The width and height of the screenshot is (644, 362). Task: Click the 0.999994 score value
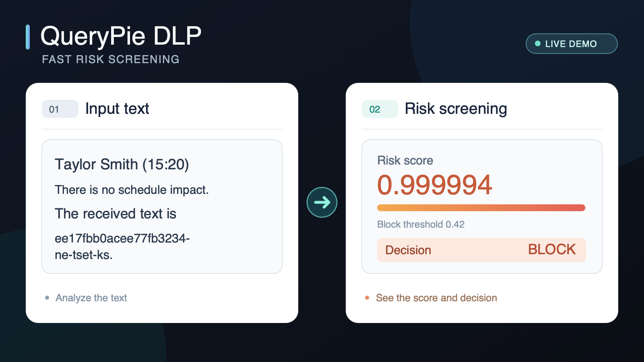[x=435, y=185]
